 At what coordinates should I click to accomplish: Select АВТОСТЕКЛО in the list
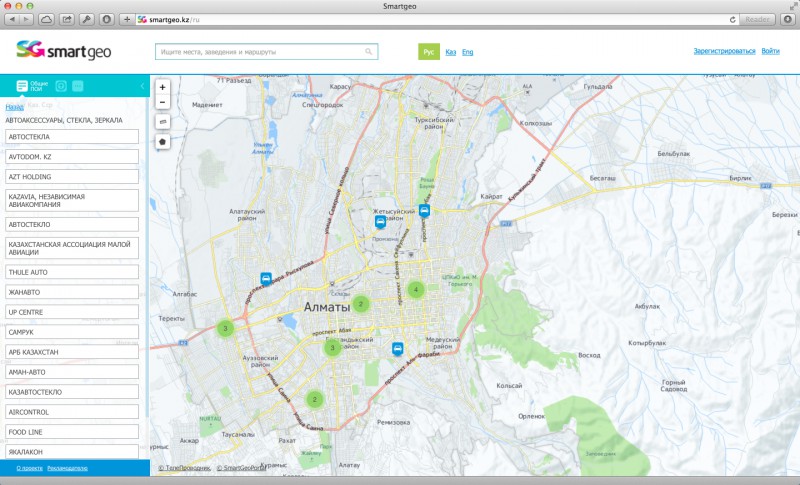pyautogui.click(x=72, y=224)
